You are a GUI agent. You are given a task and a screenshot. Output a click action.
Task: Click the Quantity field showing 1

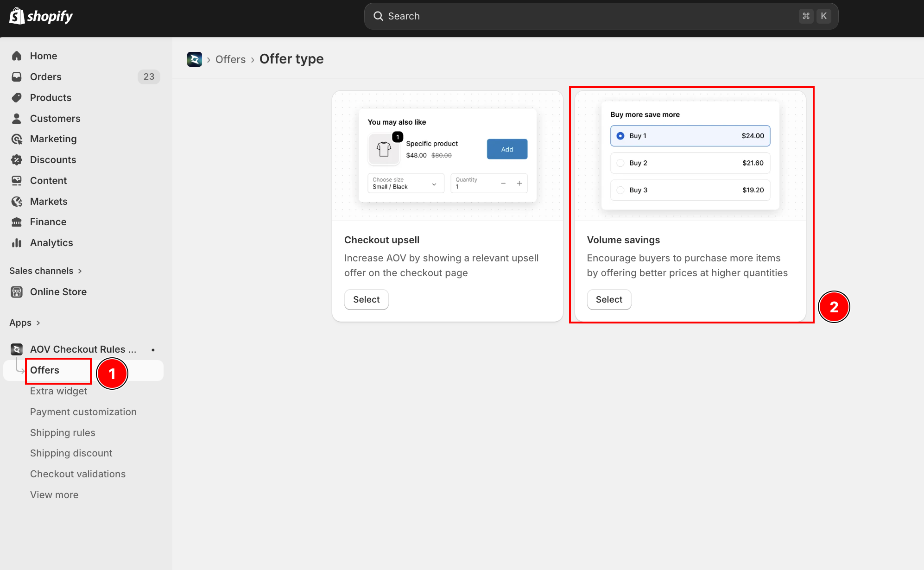(x=489, y=184)
